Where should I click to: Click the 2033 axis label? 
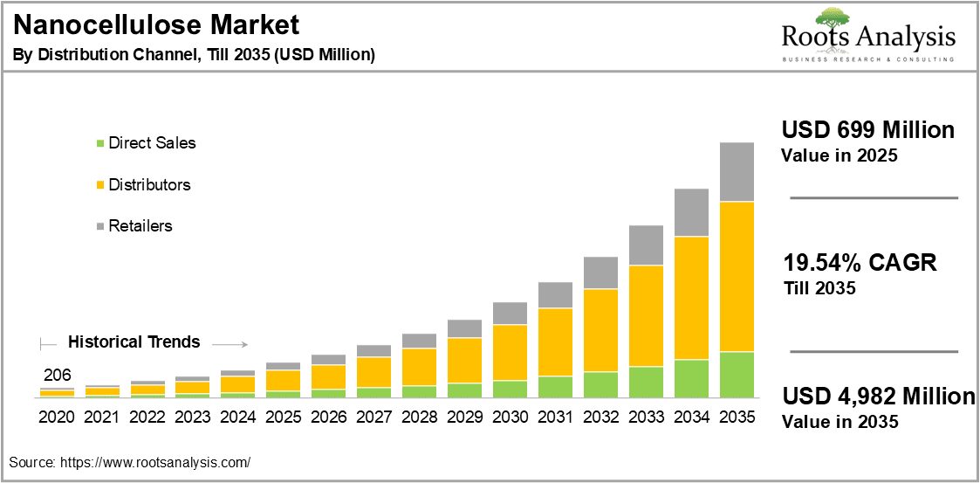[646, 417]
